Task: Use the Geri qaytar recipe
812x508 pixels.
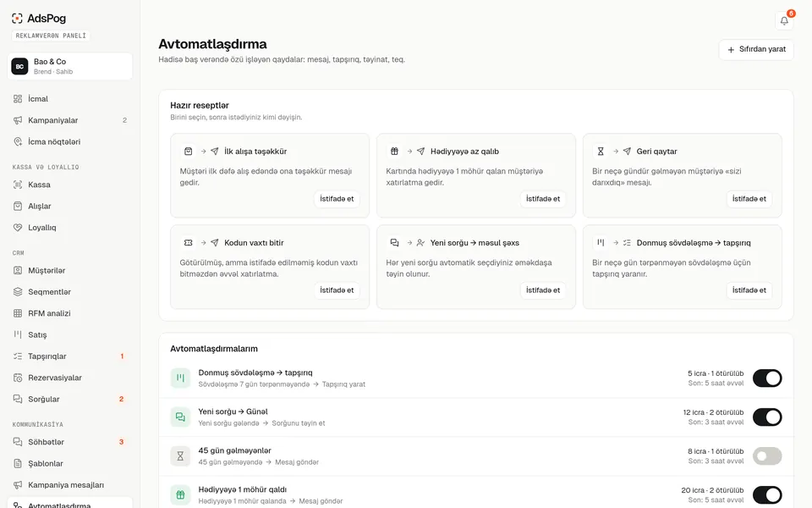Action: click(749, 199)
